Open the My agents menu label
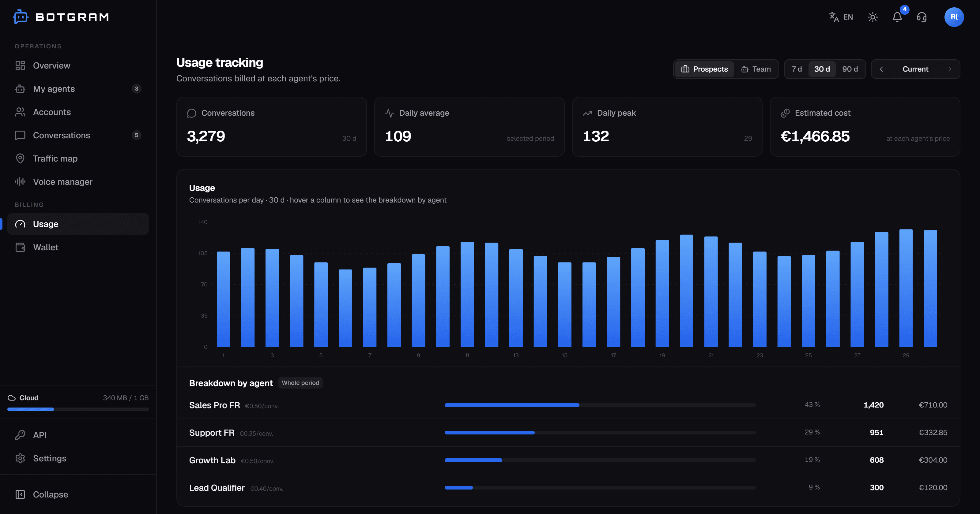980x514 pixels. pos(54,89)
